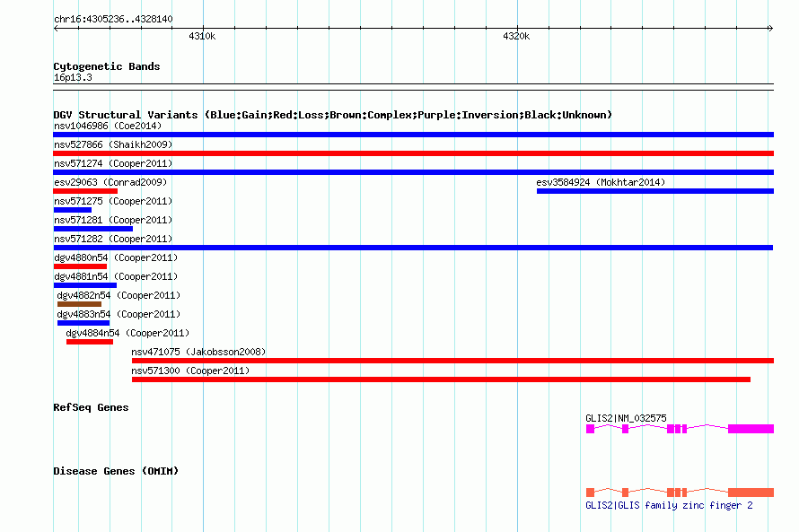Screen dimensions: 799x532
Task: Click the 4310k ruler tick label
Action: (x=202, y=36)
